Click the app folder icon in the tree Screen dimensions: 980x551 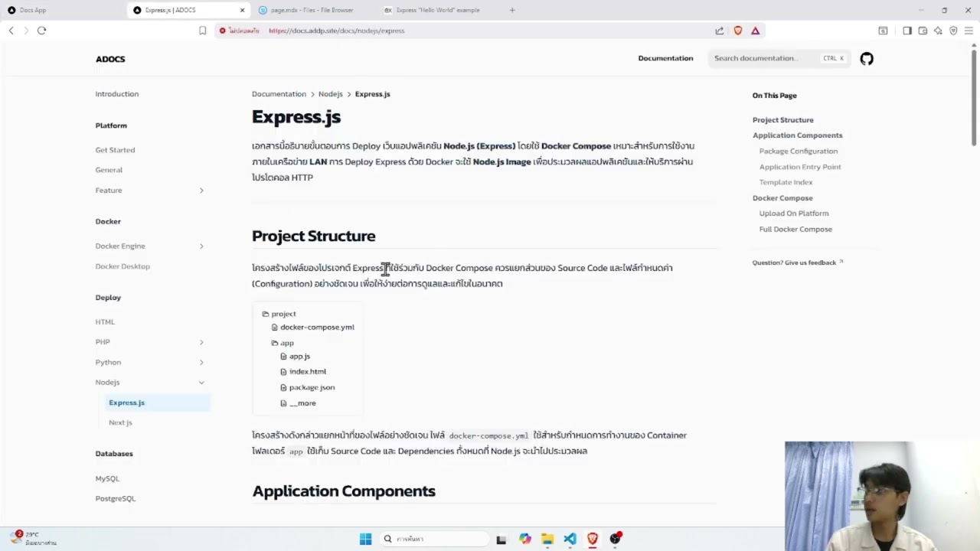(275, 343)
